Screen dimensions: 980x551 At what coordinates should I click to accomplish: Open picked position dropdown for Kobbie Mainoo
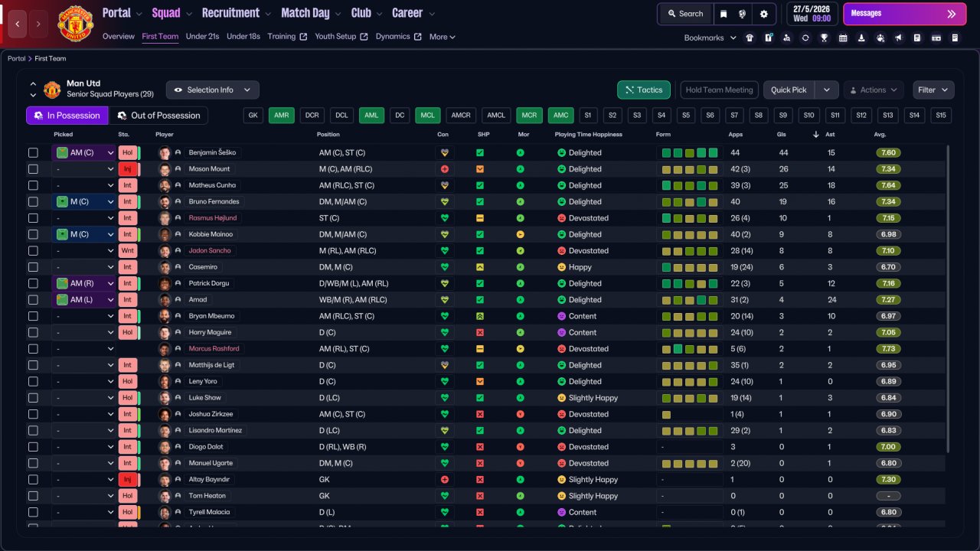pyautogui.click(x=84, y=235)
